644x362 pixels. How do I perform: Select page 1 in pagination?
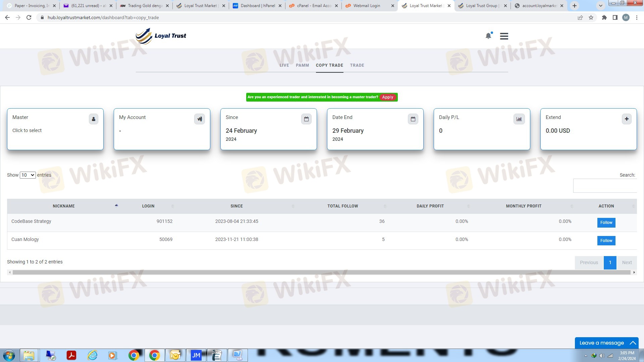click(x=610, y=263)
